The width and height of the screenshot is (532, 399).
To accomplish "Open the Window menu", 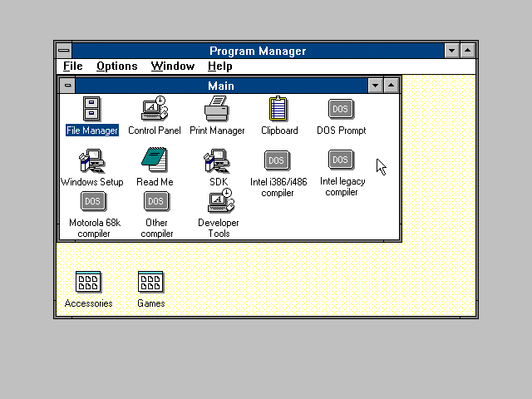I will (173, 66).
